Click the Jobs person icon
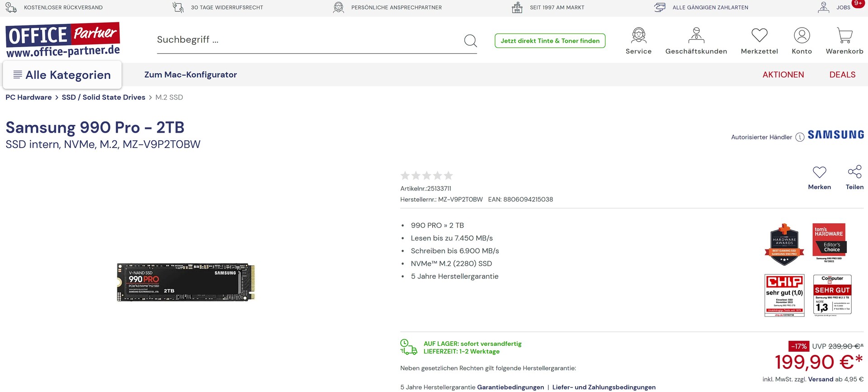 (824, 7)
